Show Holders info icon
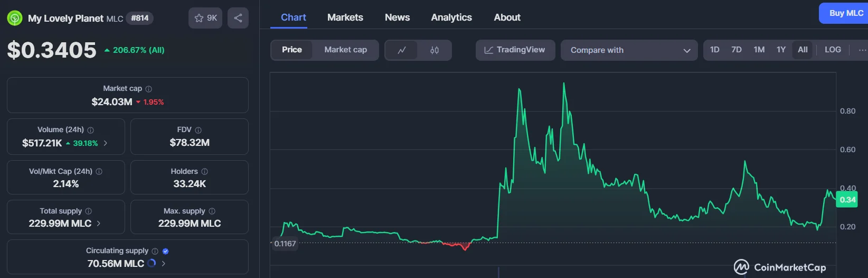The image size is (868, 278). [204, 172]
